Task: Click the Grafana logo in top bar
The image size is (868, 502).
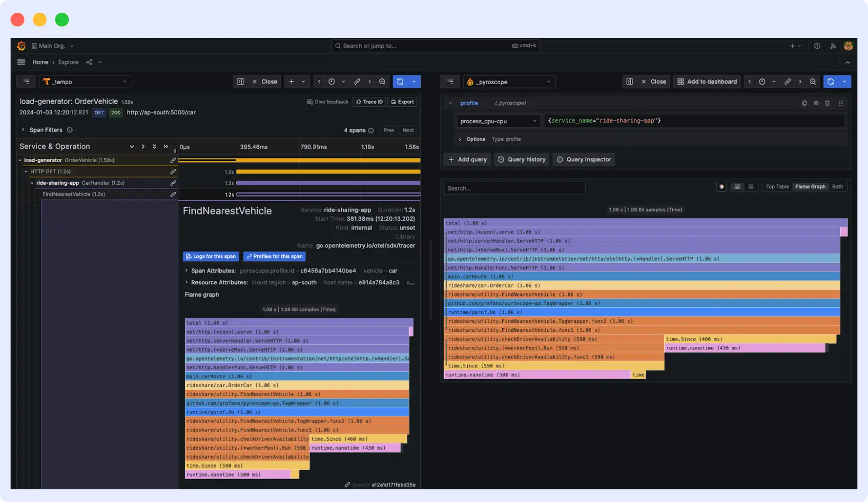Action: (21, 46)
